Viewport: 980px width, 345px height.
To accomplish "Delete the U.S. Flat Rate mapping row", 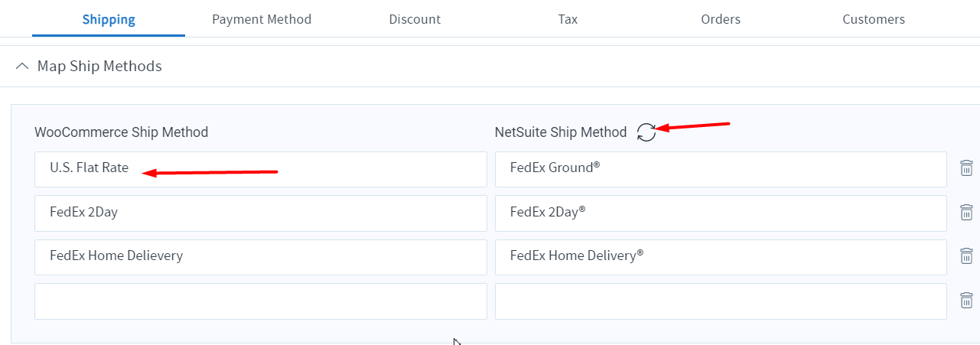I will pos(966,168).
